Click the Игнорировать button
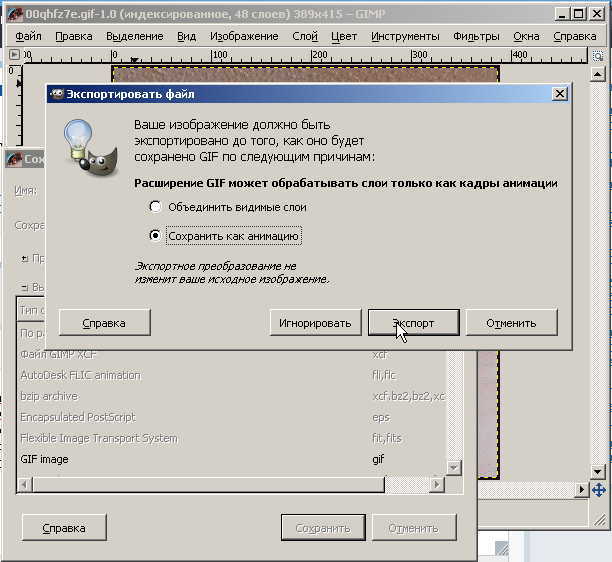The width and height of the screenshot is (612, 562). [314, 323]
